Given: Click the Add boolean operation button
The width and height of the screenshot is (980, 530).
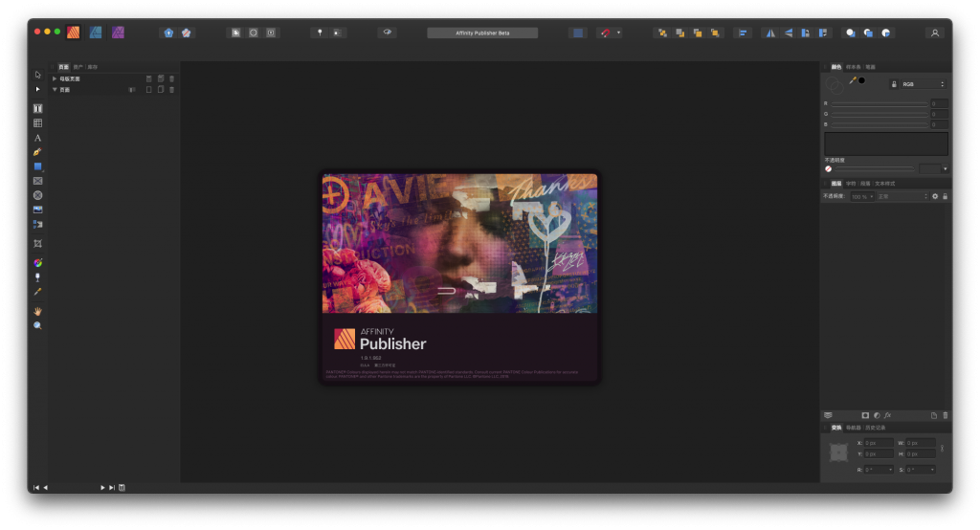Looking at the screenshot, I should coord(851,33).
